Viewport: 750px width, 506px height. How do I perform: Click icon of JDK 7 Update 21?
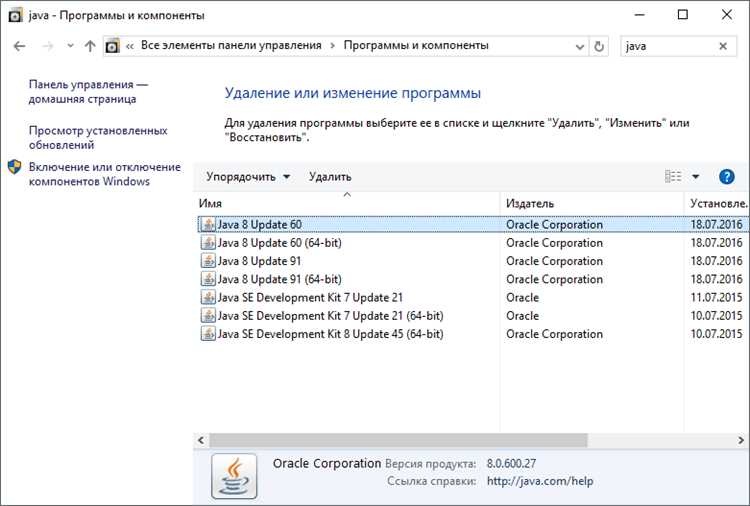pos(208,297)
